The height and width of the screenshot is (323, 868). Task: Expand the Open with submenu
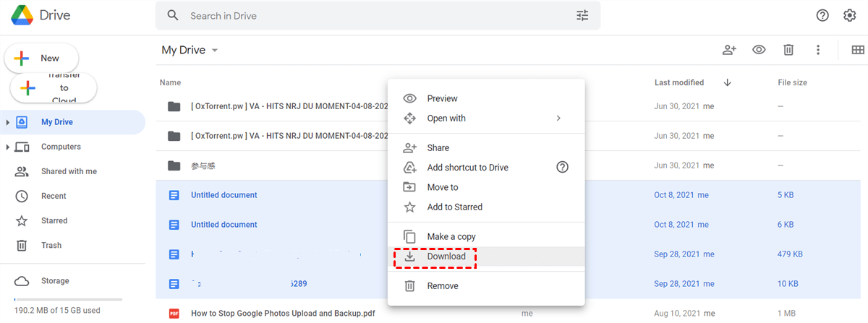pos(558,118)
